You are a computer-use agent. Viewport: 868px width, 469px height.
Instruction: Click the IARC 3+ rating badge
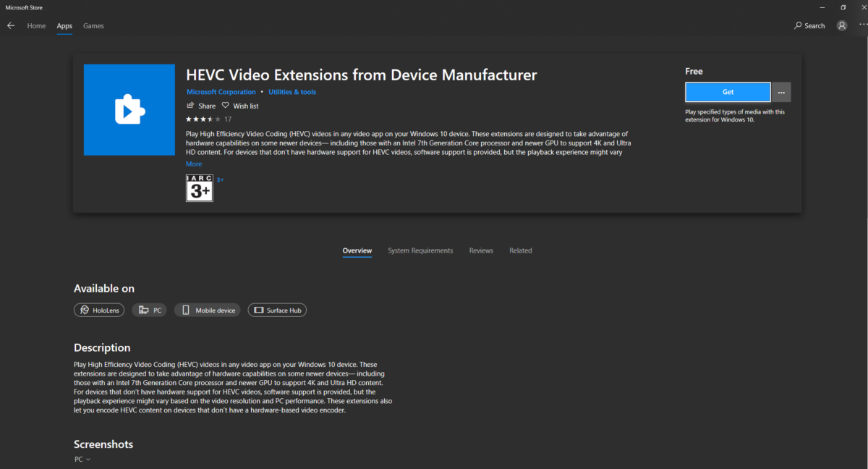click(200, 188)
